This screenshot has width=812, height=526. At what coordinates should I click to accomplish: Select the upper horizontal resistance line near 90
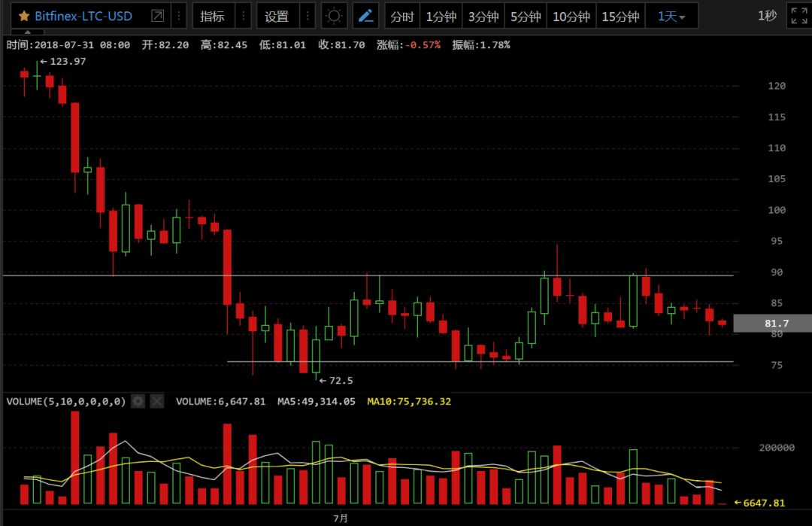coord(368,275)
